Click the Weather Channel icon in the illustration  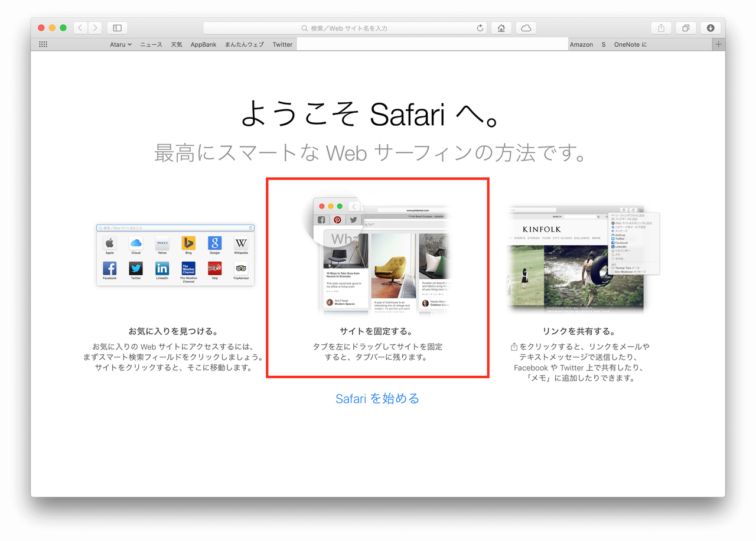click(x=188, y=269)
